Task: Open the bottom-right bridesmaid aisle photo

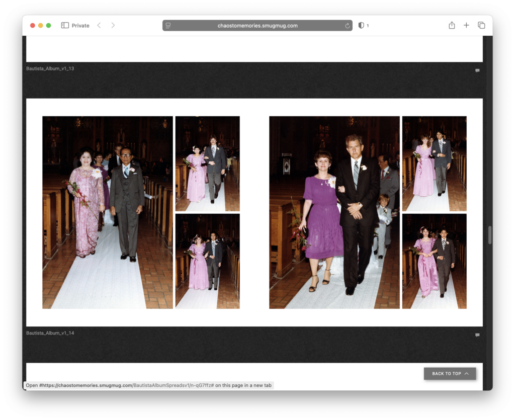Action: [x=434, y=261]
